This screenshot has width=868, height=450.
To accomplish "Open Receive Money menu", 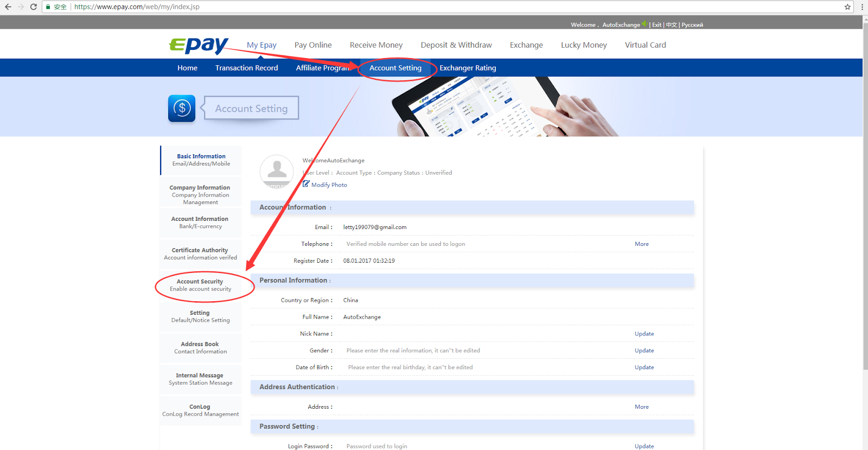I will 376,45.
